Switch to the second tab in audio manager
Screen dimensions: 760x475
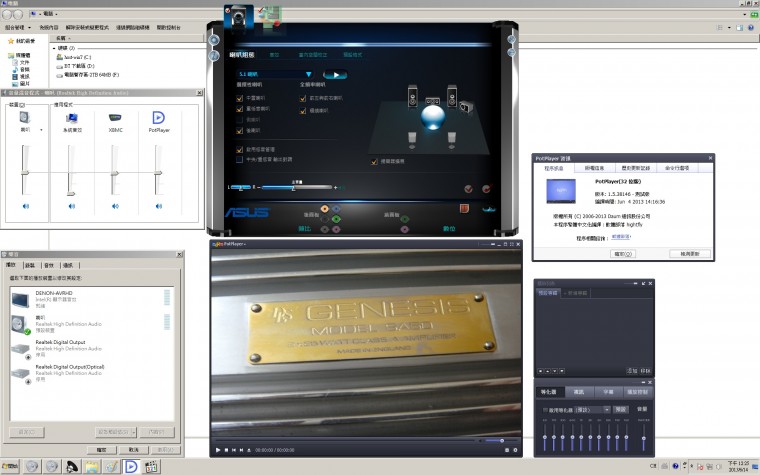pos(274,54)
